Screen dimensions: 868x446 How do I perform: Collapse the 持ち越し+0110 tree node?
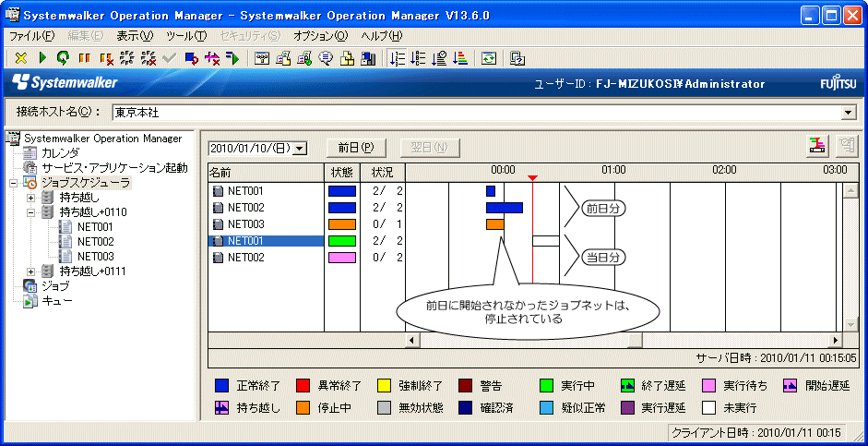click(x=31, y=212)
